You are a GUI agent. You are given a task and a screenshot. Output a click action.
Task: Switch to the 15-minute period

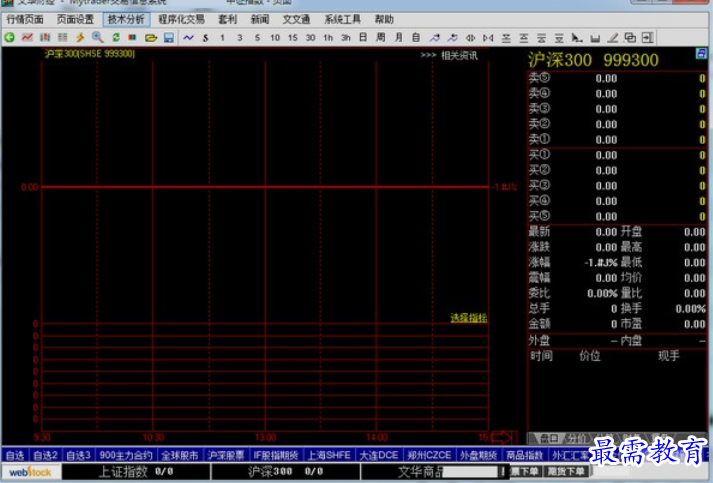292,38
